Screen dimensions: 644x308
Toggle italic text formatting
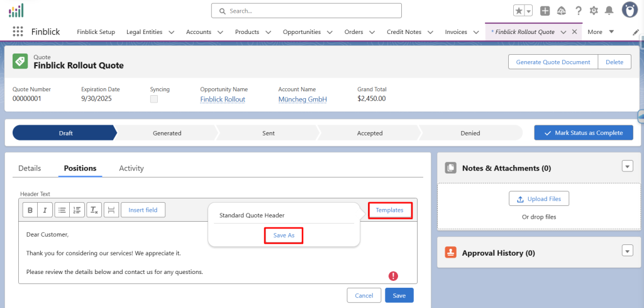tap(44, 210)
